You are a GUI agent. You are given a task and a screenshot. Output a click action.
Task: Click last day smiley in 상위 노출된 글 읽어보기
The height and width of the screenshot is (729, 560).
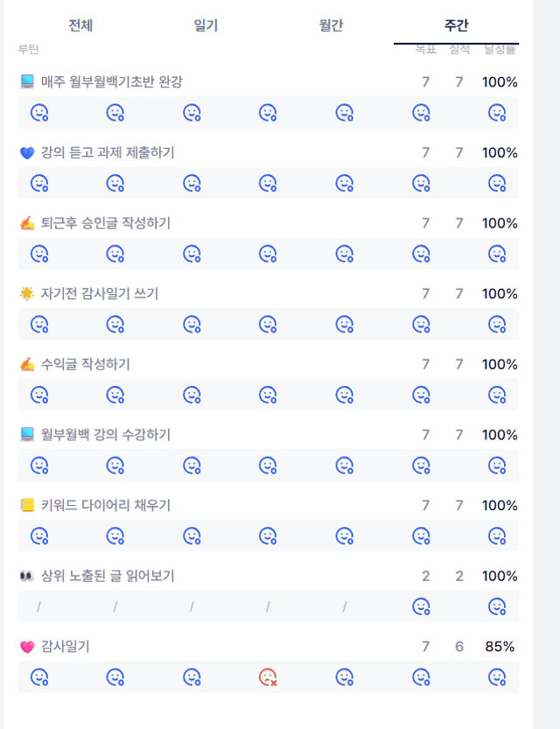[x=497, y=606]
